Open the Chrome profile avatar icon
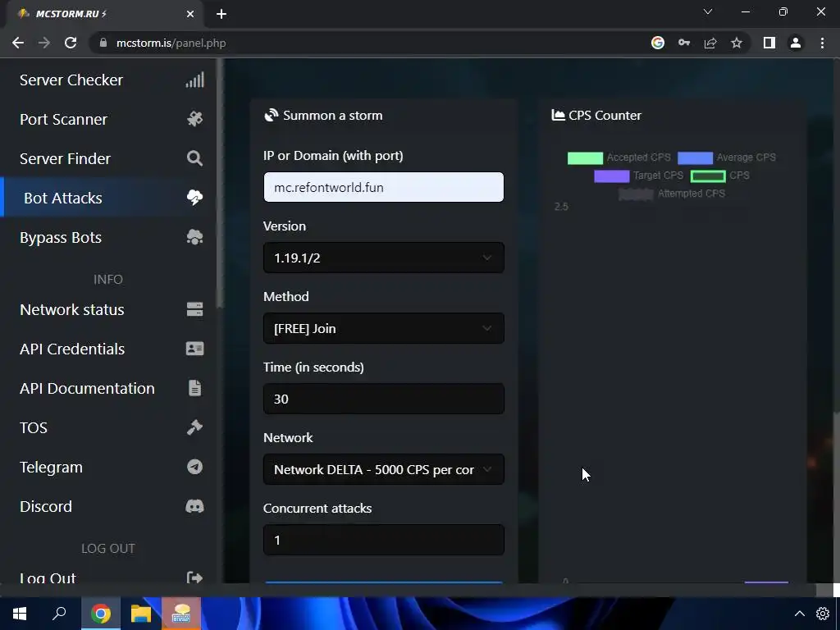The height and width of the screenshot is (630, 840). (796, 43)
